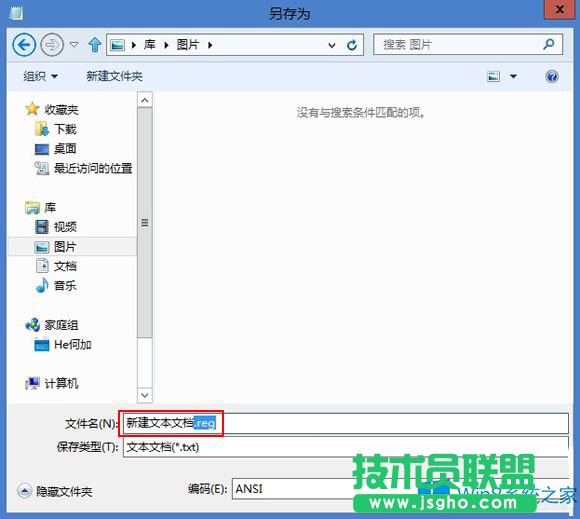Go up one folder level
The height and width of the screenshot is (519, 580).
point(95,45)
